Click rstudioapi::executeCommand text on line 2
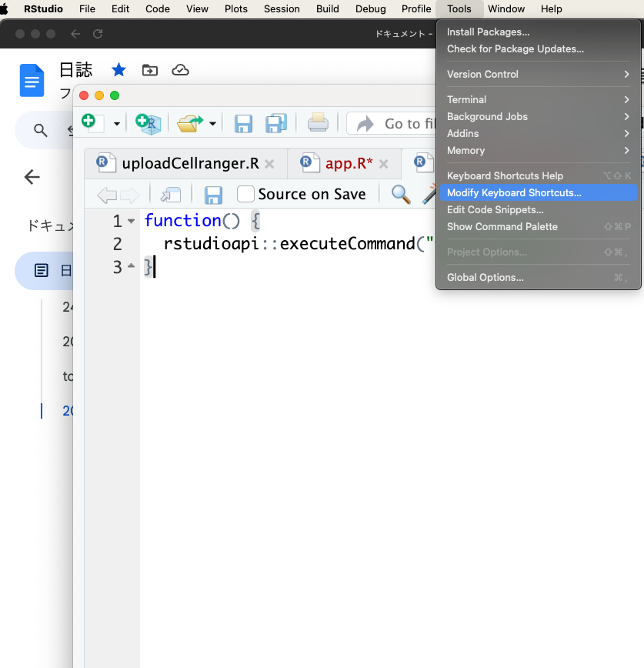Viewport: 644px width, 668px height. coord(289,244)
